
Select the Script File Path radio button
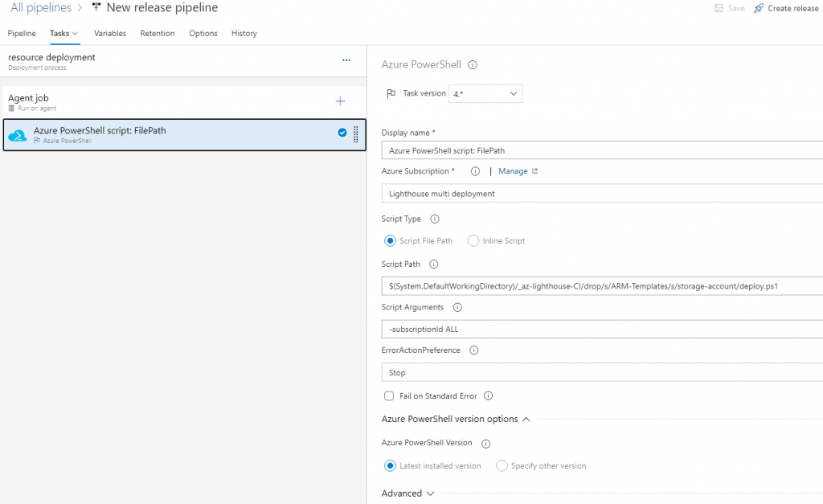click(x=390, y=240)
